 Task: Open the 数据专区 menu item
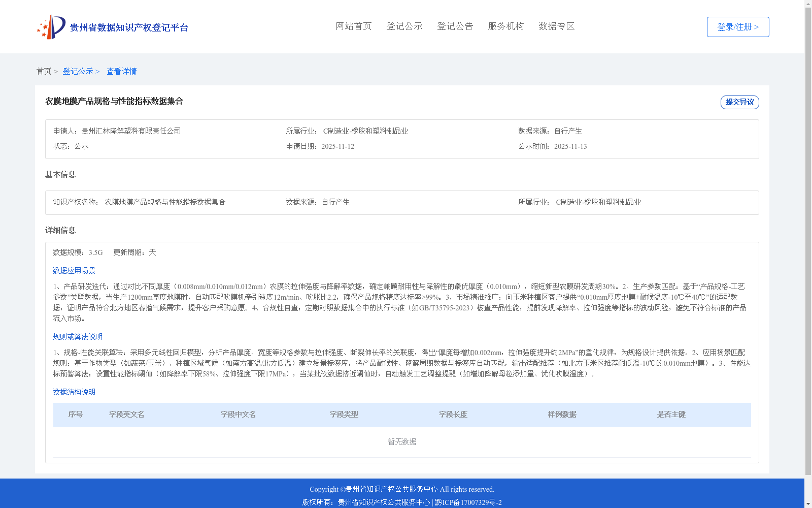pyautogui.click(x=557, y=26)
